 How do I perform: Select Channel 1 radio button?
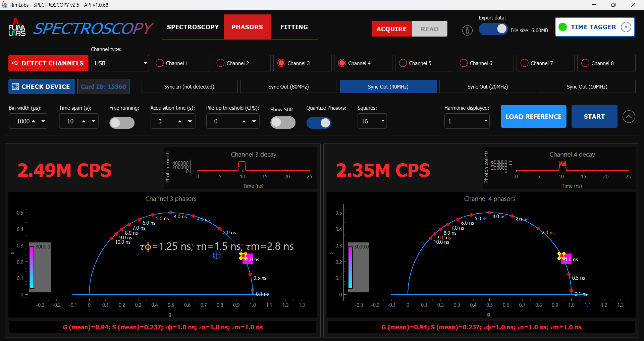[x=160, y=63]
